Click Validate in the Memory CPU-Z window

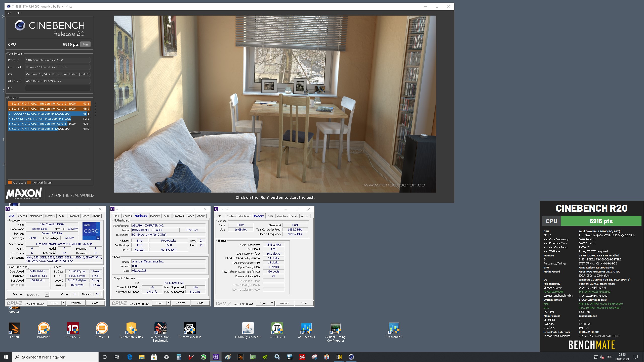(285, 303)
